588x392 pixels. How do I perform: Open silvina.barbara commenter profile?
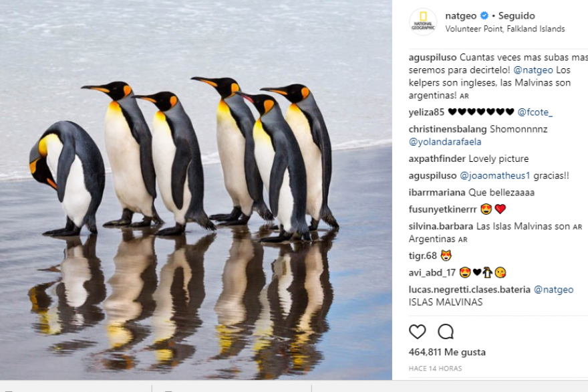(x=440, y=226)
